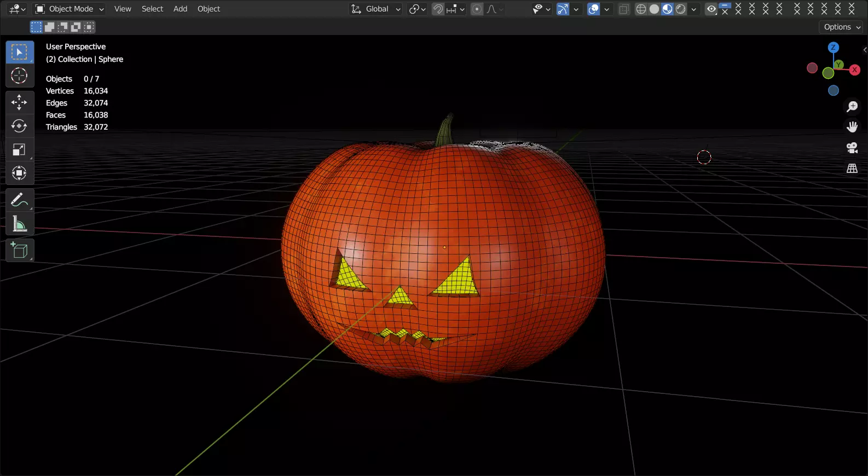Set selection mode to Invert

pyautogui.click(x=76, y=27)
